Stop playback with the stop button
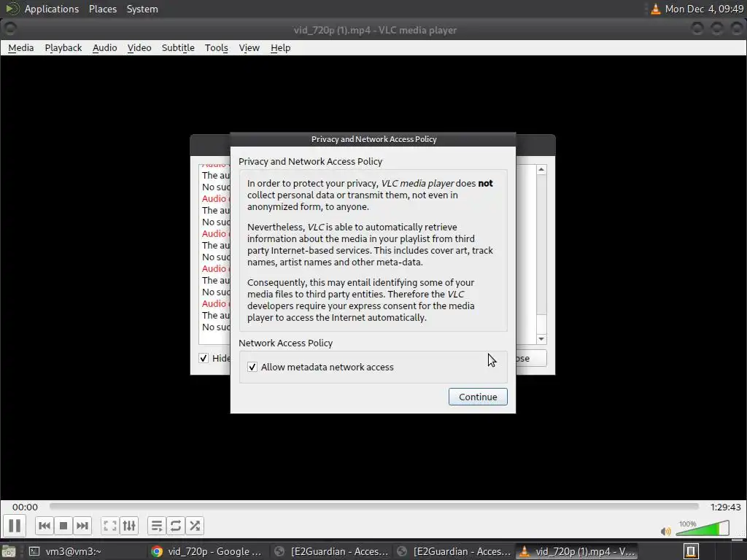747x560 pixels. tap(63, 526)
